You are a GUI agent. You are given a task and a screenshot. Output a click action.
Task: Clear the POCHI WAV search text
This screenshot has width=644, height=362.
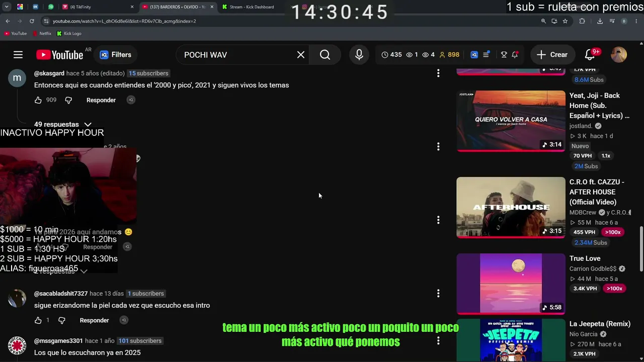coord(301,55)
